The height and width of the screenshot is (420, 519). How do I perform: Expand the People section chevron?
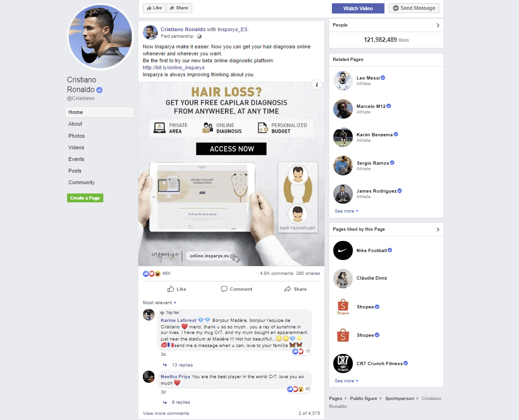(x=438, y=25)
